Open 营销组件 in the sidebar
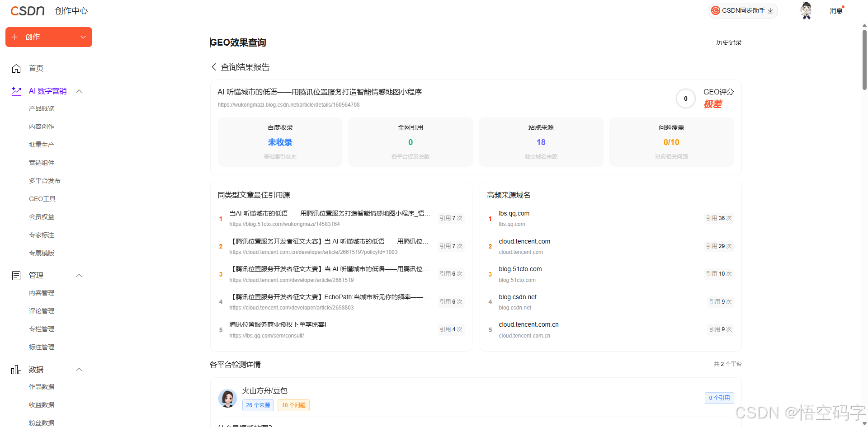Viewport: 868px width, 427px height. [42, 163]
